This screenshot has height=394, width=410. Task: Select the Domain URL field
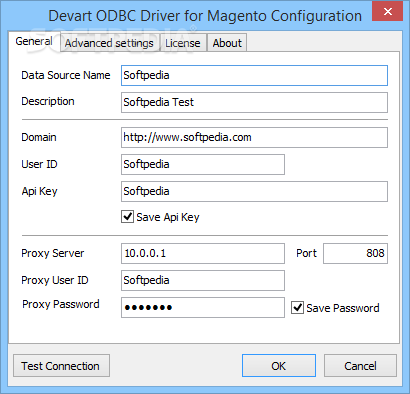[x=254, y=137]
